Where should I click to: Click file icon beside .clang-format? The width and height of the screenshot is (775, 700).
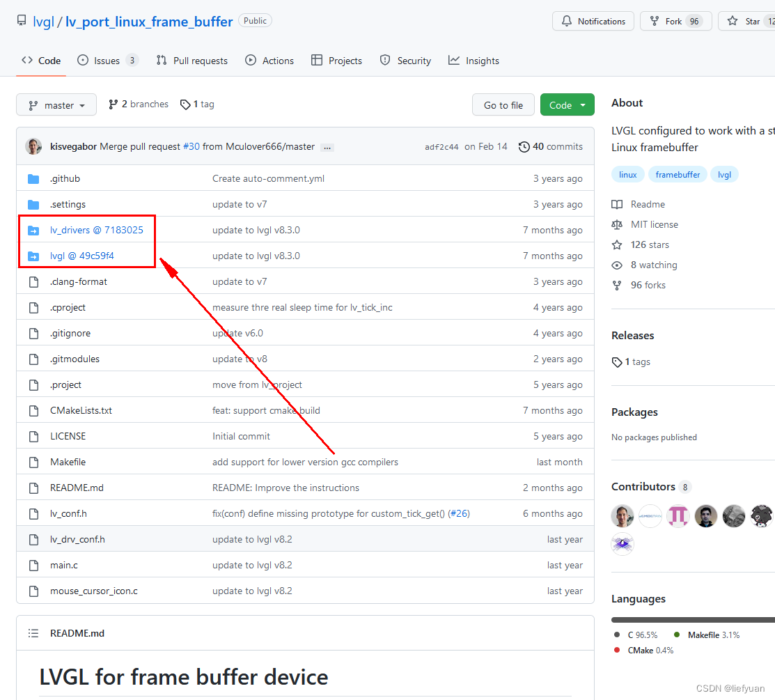(33, 282)
